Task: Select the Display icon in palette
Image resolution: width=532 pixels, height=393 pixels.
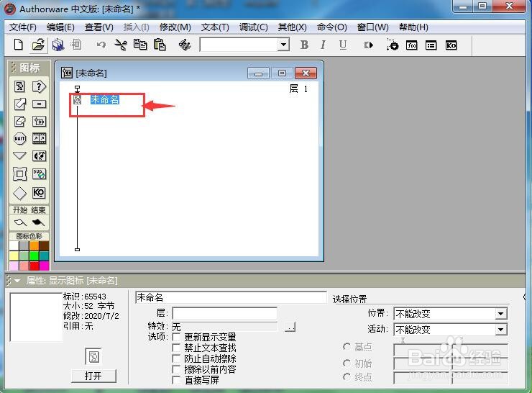Action: (19, 86)
